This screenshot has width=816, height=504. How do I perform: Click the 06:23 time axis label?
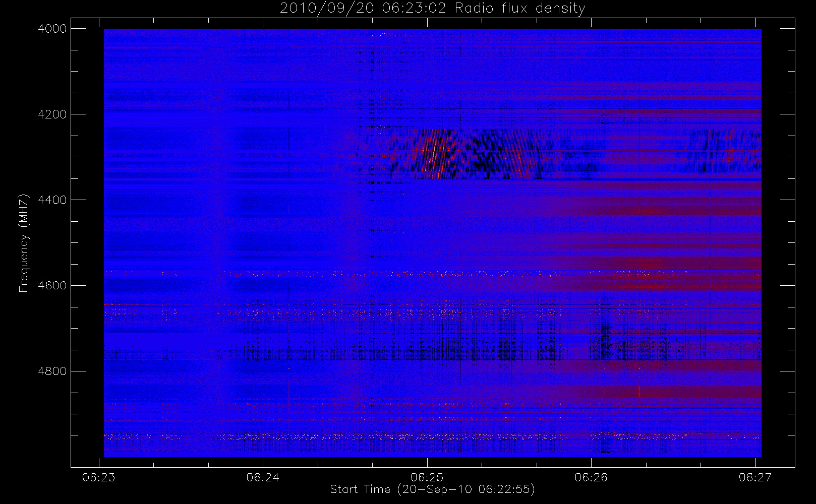99,477
